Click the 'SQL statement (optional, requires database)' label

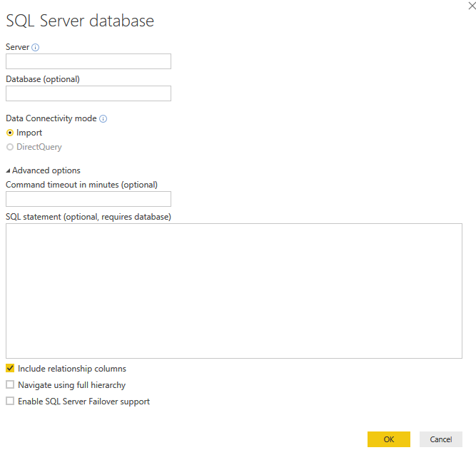click(88, 217)
